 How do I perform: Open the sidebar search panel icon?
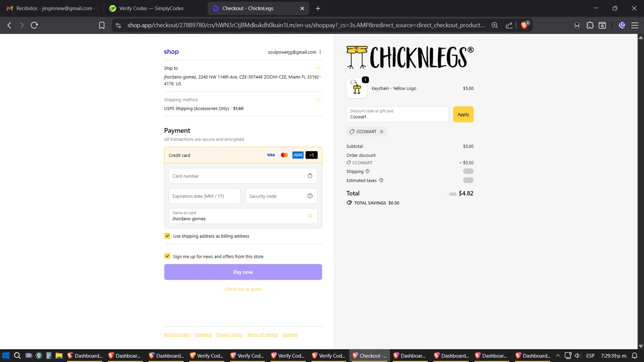pyautogui.click(x=602, y=25)
